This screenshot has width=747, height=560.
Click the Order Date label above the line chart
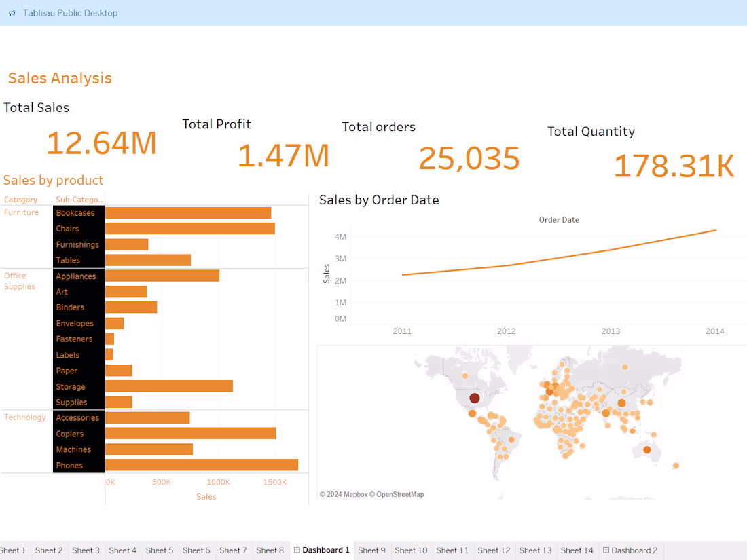pos(559,219)
